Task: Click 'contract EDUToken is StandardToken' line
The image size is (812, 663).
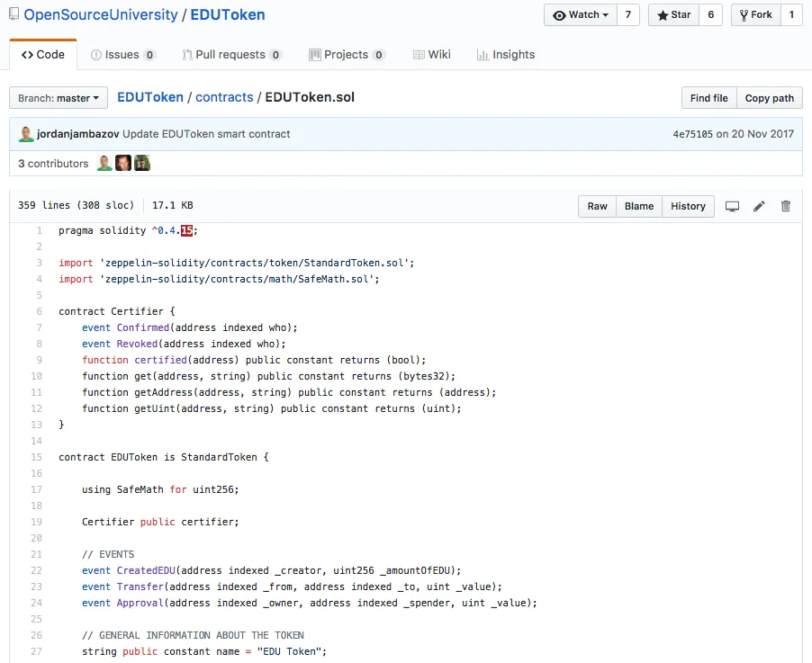Action: [x=164, y=457]
